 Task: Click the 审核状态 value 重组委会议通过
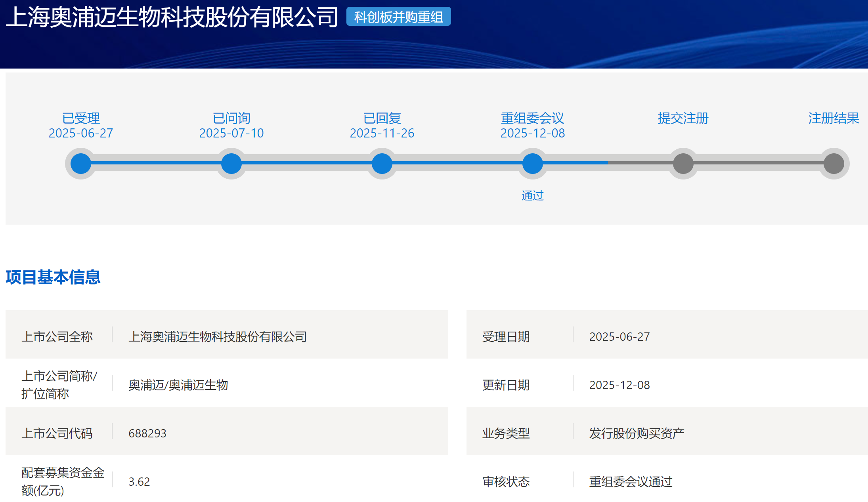click(x=630, y=481)
